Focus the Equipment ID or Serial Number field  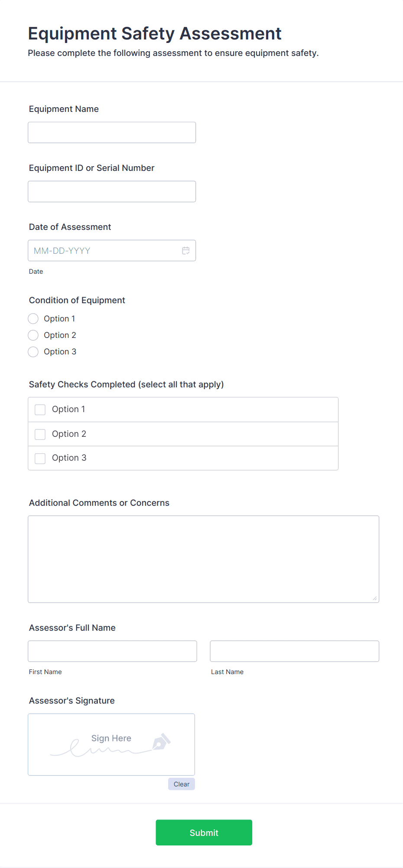pos(112,191)
